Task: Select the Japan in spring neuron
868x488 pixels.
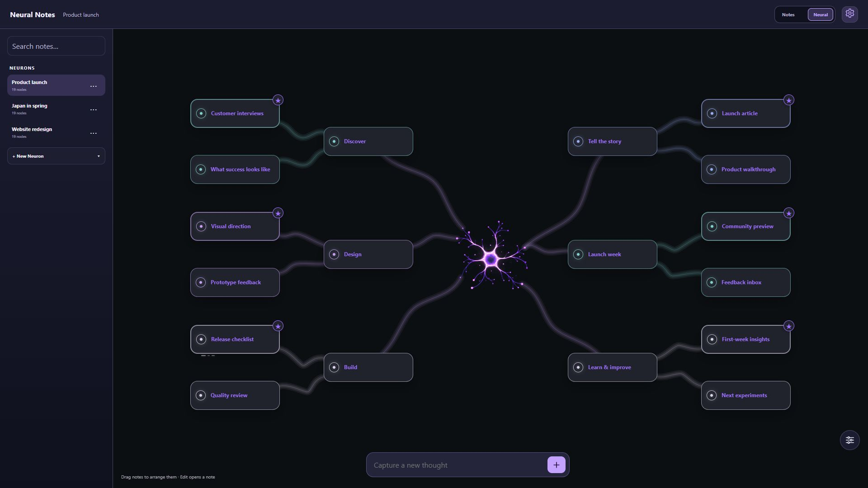Action: click(56, 108)
